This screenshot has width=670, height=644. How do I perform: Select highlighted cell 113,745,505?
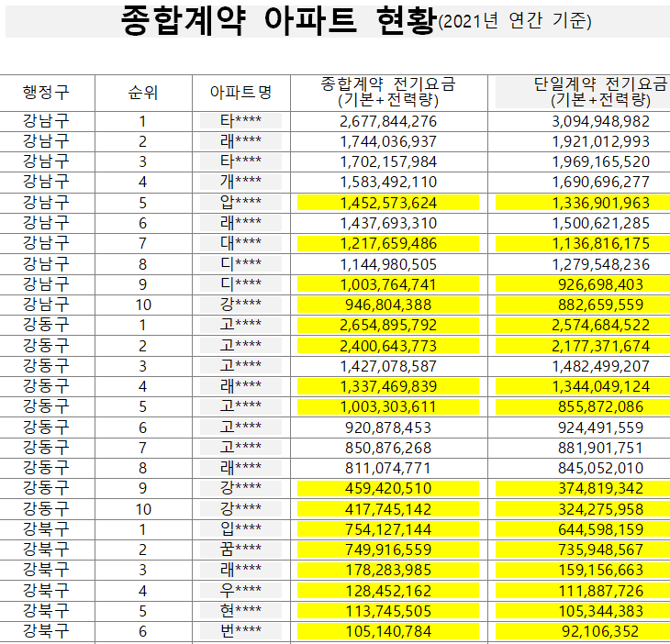coord(388,611)
